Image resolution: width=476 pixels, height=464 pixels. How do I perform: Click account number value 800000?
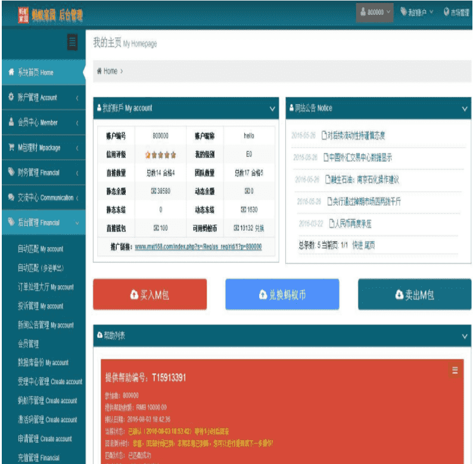pos(160,136)
